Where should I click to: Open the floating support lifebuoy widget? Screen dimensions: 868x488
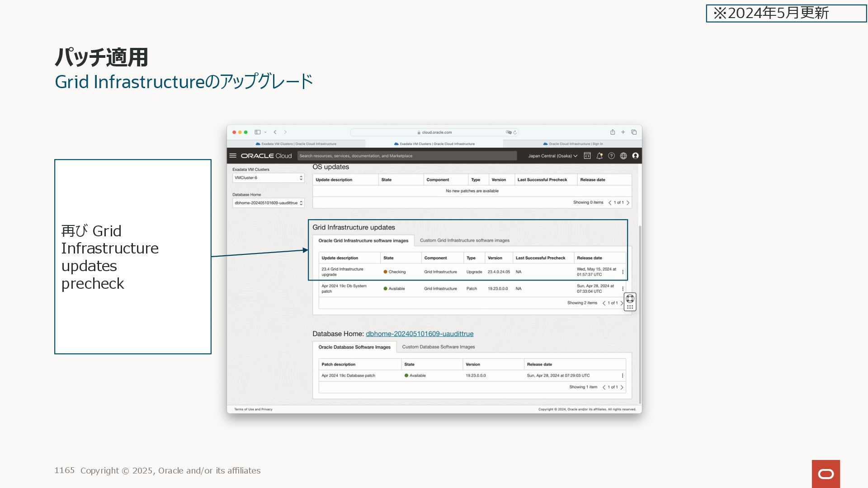tap(630, 299)
